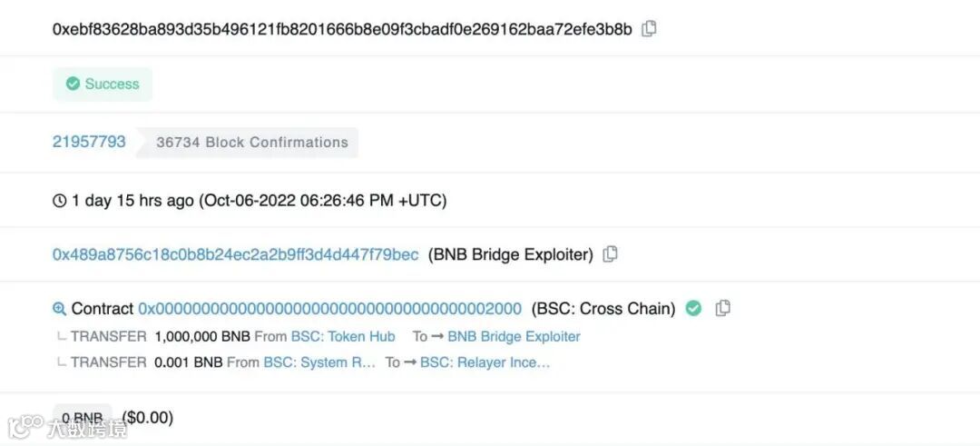
Task: Open the 0x0000...2000 contract address link
Action: [x=329, y=309]
